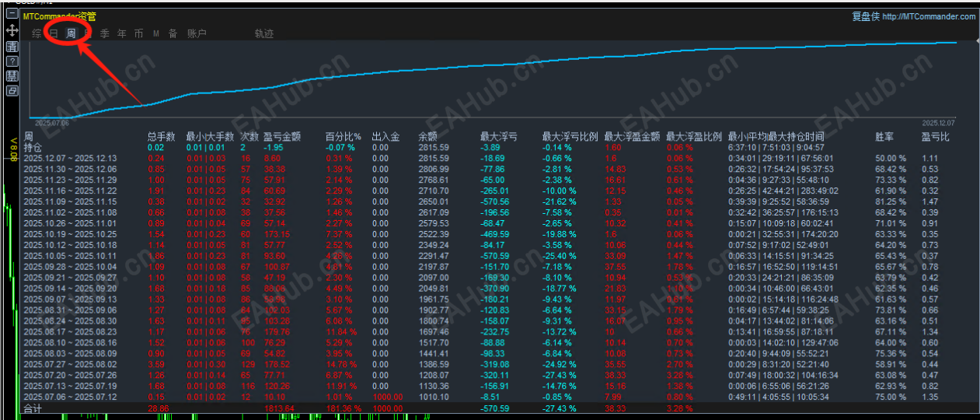Select week row 2025.11.30 ~ 2025.12.06
The image size is (980, 420).
coord(71,169)
